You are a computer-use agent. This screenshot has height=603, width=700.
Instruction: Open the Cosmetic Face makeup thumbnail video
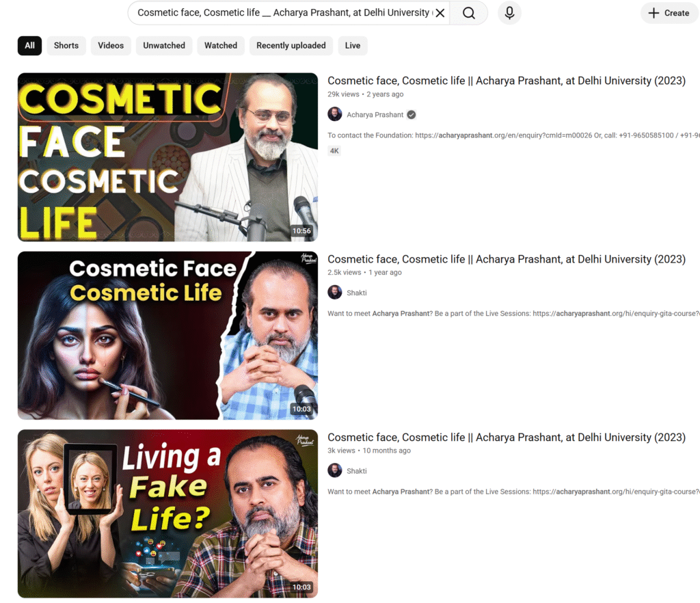(x=167, y=335)
